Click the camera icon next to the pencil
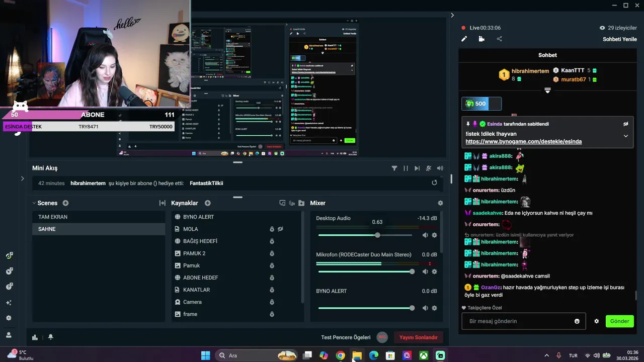The image size is (644, 362). coord(481,39)
